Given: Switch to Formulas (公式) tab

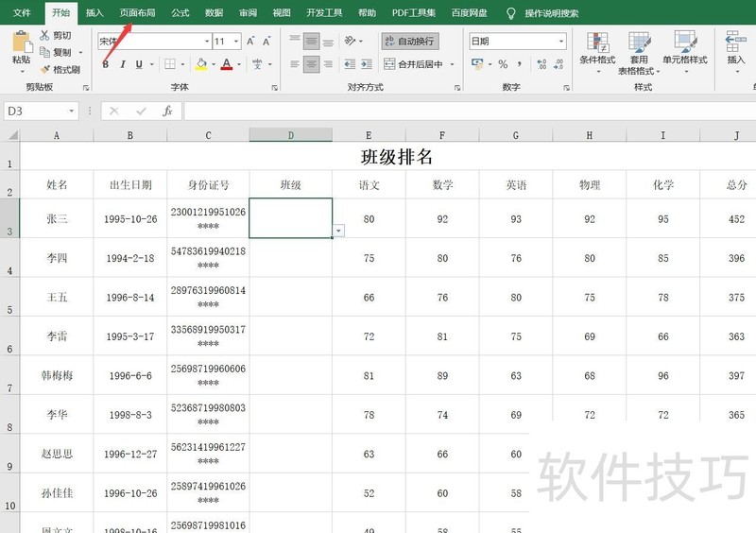Looking at the screenshot, I should coord(180,13).
